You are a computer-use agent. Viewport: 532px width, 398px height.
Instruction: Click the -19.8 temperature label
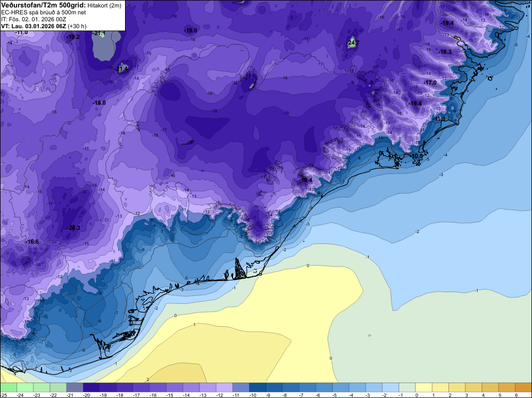click(x=190, y=30)
